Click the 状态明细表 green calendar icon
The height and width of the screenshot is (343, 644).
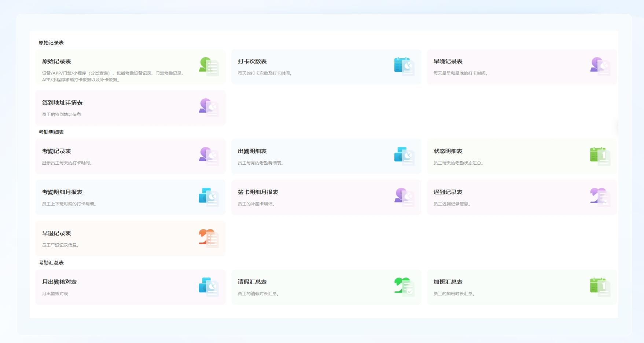(x=600, y=156)
